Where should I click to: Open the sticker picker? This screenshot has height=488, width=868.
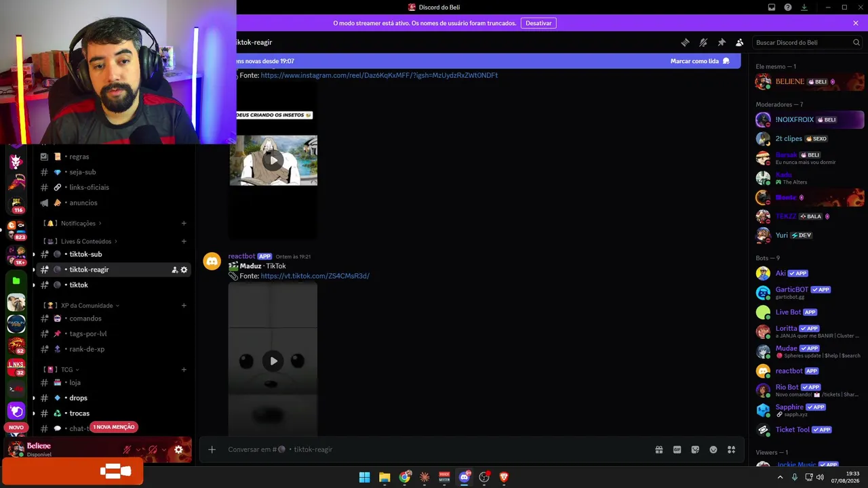[695, 449]
